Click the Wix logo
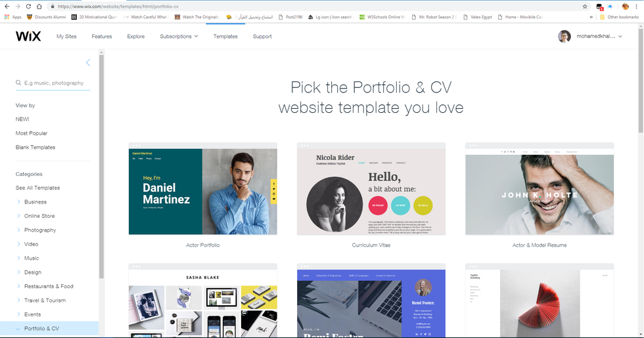The image size is (644, 338). (28, 36)
